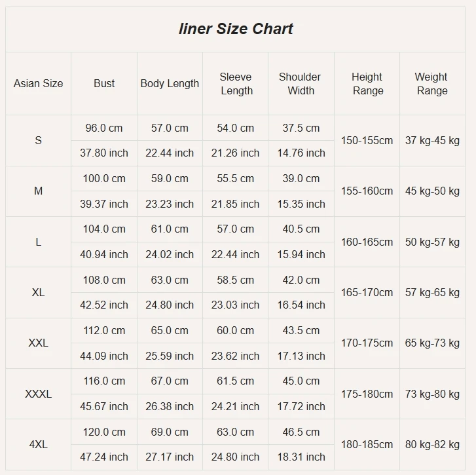This screenshot has height=475, width=476.
Task: Select the 80 kg-82 kg weight cell
Action: tap(432, 444)
